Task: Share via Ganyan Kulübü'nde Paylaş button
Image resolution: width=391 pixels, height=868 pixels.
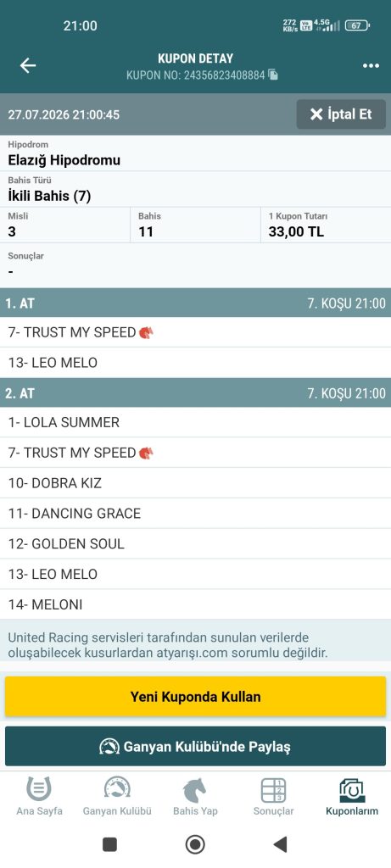Action: tap(195, 746)
